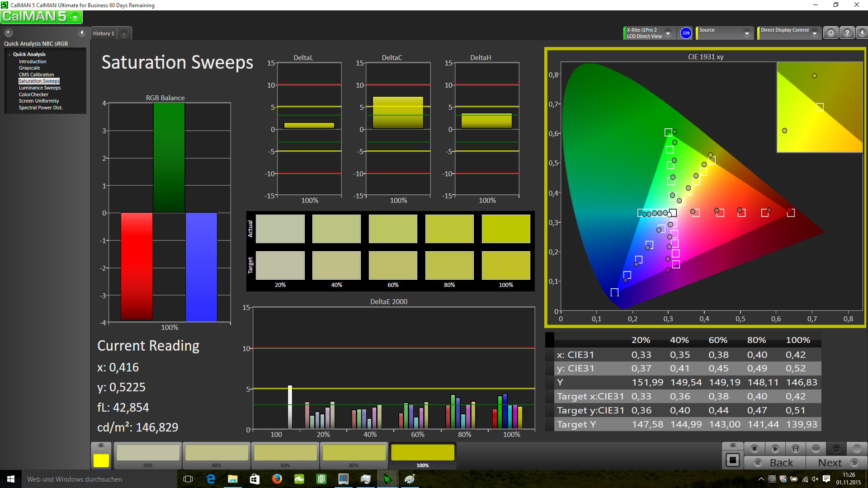Image resolution: width=868 pixels, height=488 pixels.
Task: Click the read single bracket icon
Action: (x=795, y=449)
